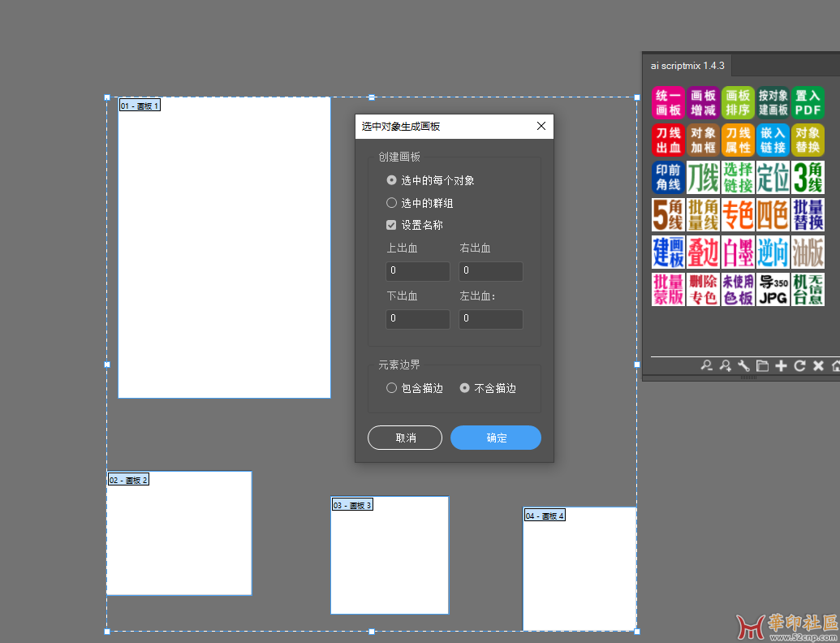Viewport: 840px width, 643px height.
Task: Open the 嵌入链接 script icon
Action: (773, 140)
